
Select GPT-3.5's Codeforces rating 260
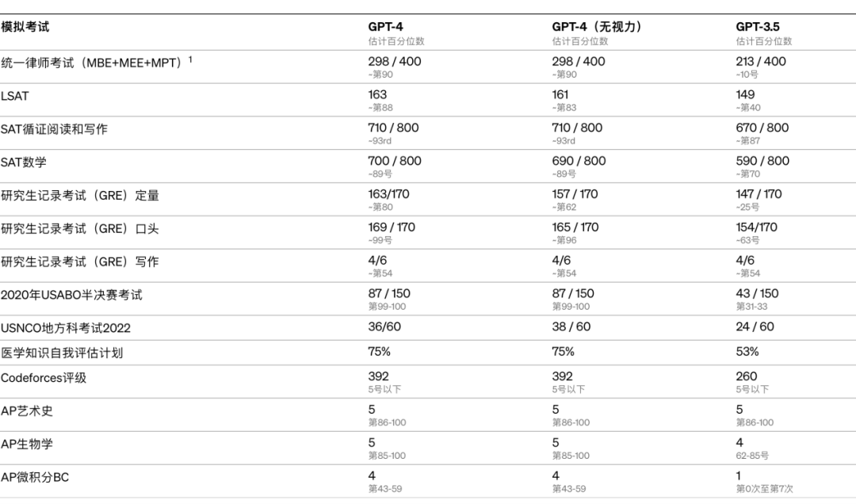pyautogui.click(x=747, y=377)
